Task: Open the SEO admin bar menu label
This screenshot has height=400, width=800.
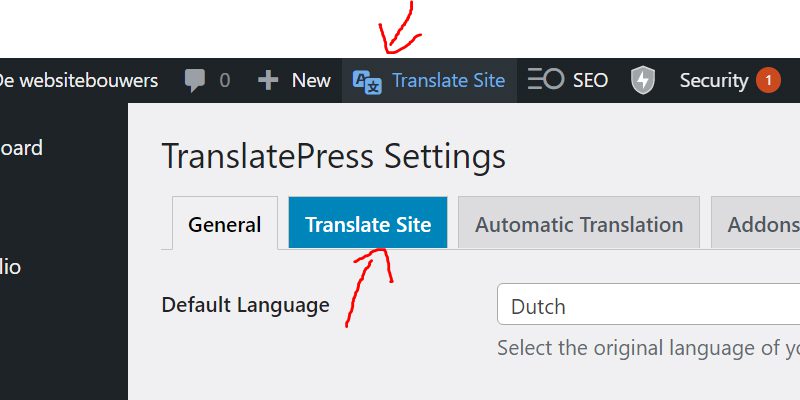Action: (x=590, y=81)
